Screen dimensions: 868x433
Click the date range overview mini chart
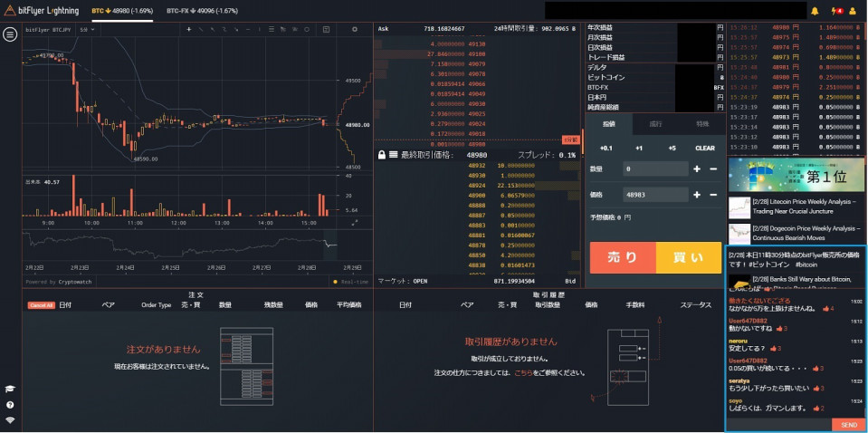180,245
